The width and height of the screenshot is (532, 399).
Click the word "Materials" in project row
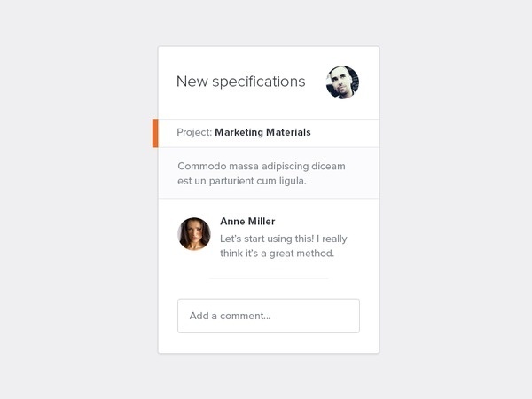[288, 132]
